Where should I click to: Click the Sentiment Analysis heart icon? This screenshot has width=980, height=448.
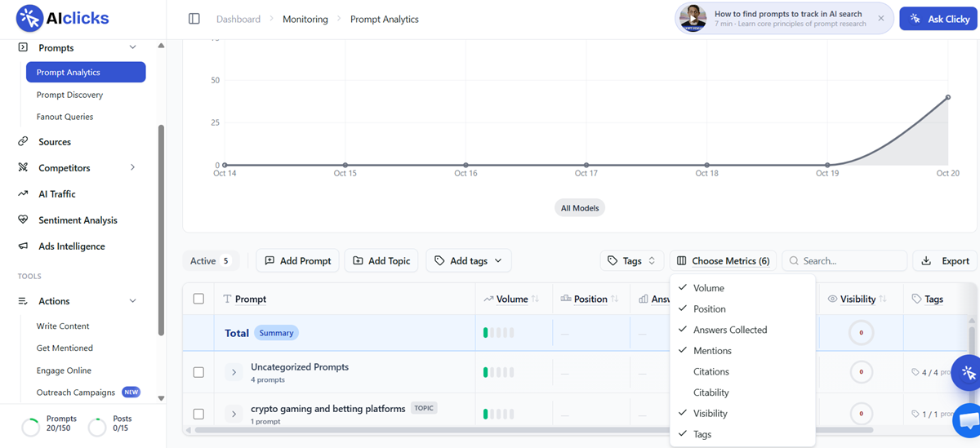[23, 220]
